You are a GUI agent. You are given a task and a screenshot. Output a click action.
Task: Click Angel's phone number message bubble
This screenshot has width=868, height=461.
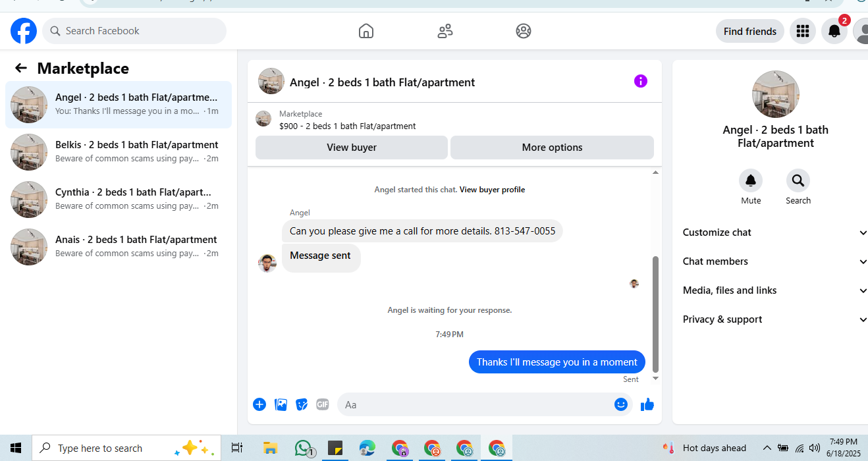click(422, 231)
